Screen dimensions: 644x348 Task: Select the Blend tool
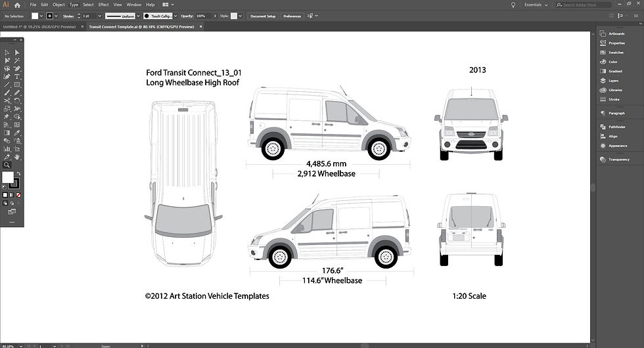[x=7, y=141]
